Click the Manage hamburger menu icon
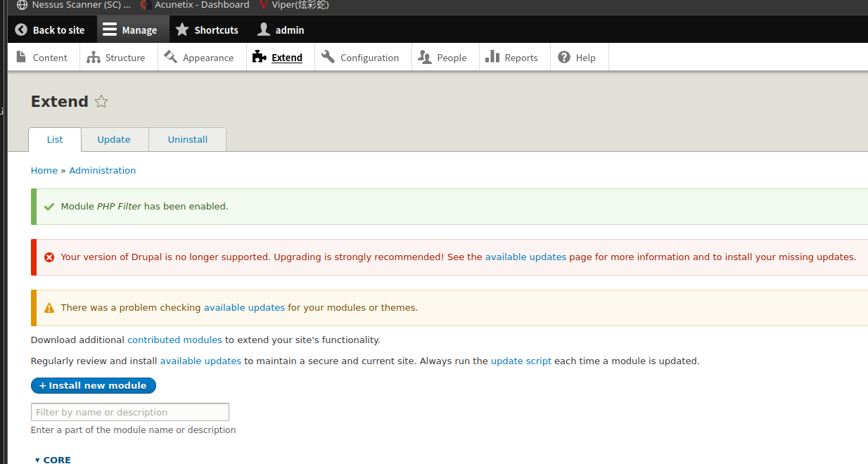This screenshot has height=464, width=868. [x=110, y=30]
